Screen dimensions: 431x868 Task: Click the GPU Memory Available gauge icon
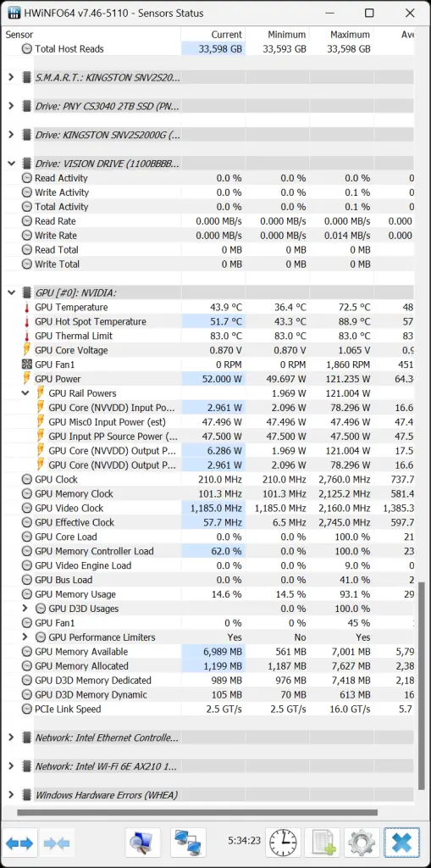click(x=26, y=652)
